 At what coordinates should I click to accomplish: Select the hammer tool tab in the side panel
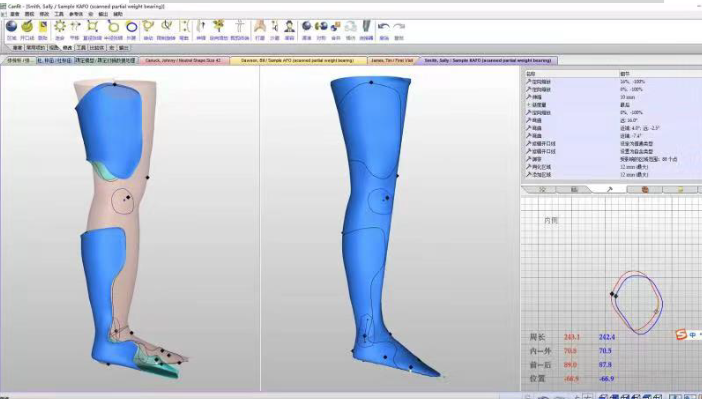609,190
